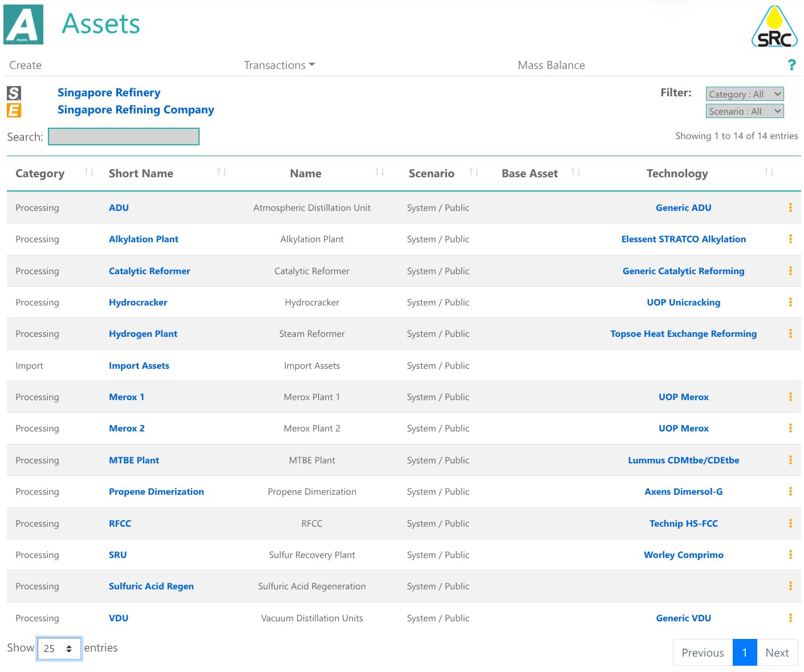Screen dimensions: 804x672
Task: Open the Hydrocracker short name link
Action: tap(138, 302)
